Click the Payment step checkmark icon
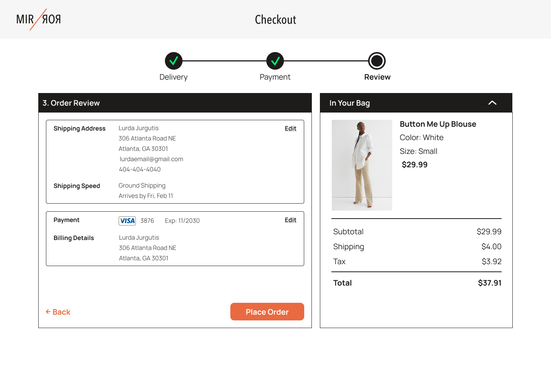The width and height of the screenshot is (551, 392). click(x=275, y=61)
